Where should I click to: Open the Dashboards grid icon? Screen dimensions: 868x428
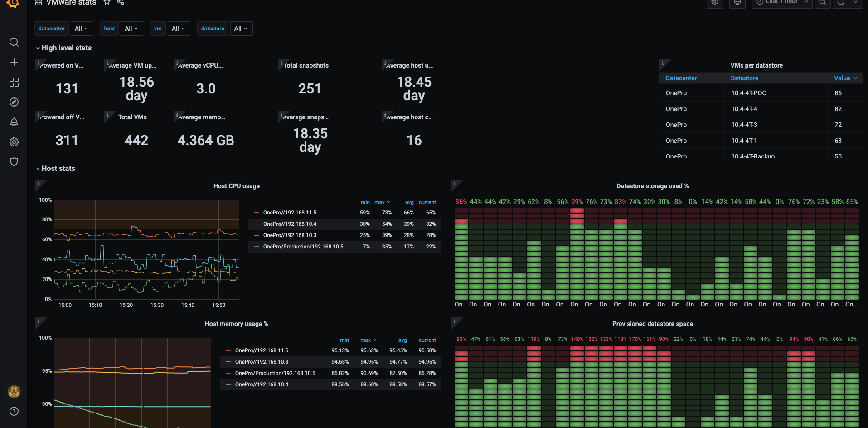pos(14,82)
